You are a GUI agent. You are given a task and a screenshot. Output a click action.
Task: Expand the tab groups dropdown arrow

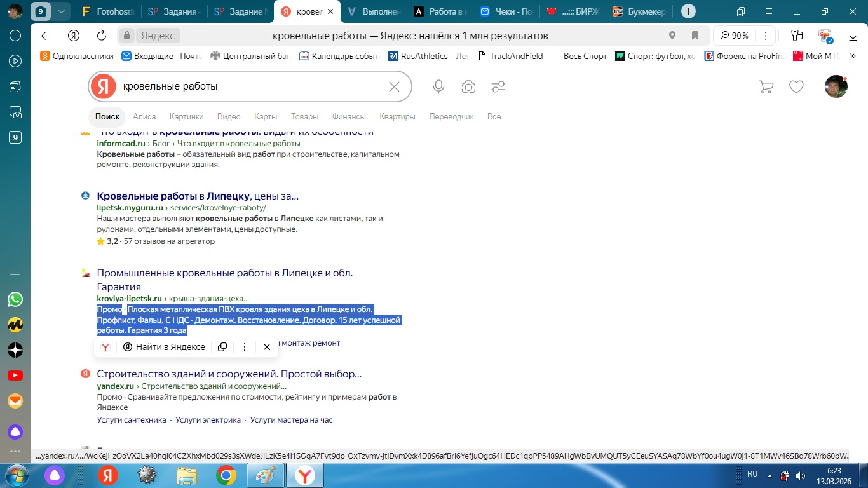pyautogui.click(x=60, y=11)
